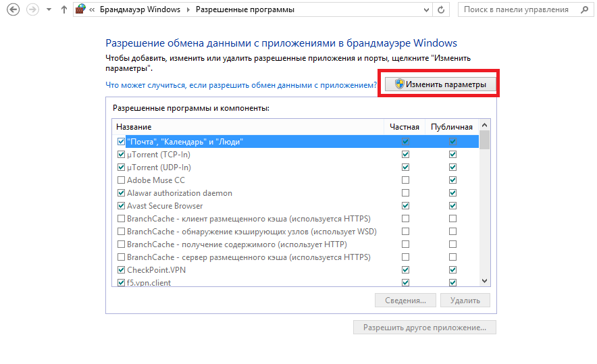The image size is (597, 364).
Task: Uncheck the CheckPoint.VPN entry
Action: tap(121, 270)
